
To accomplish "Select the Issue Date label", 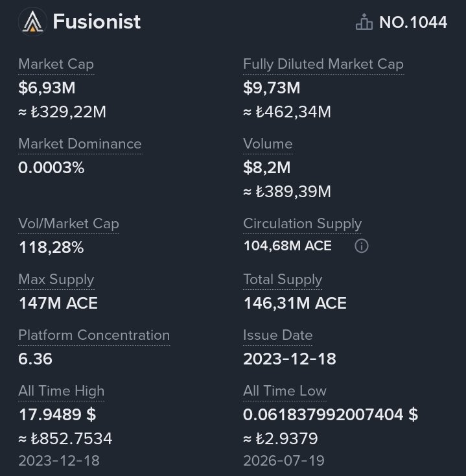I will (x=277, y=335).
